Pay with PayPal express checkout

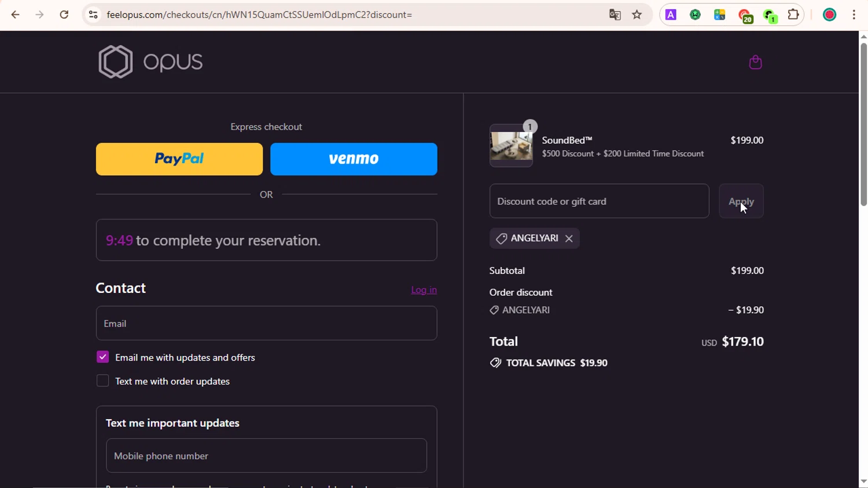pyautogui.click(x=179, y=159)
